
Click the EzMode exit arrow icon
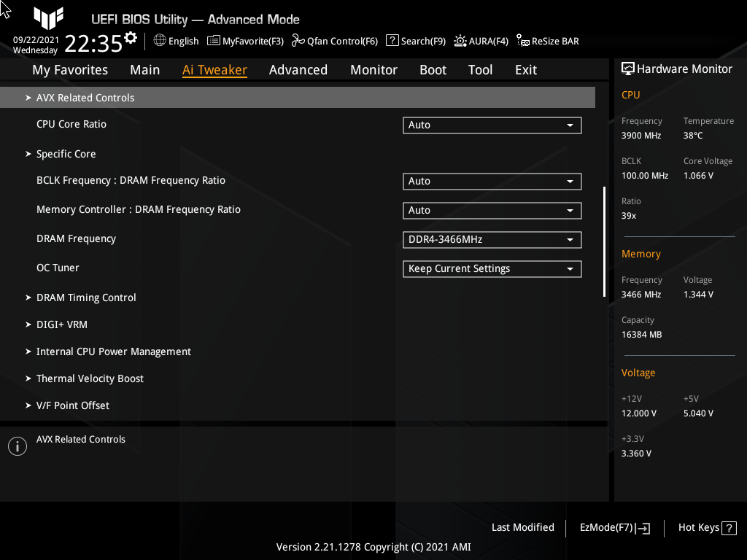pos(643,528)
